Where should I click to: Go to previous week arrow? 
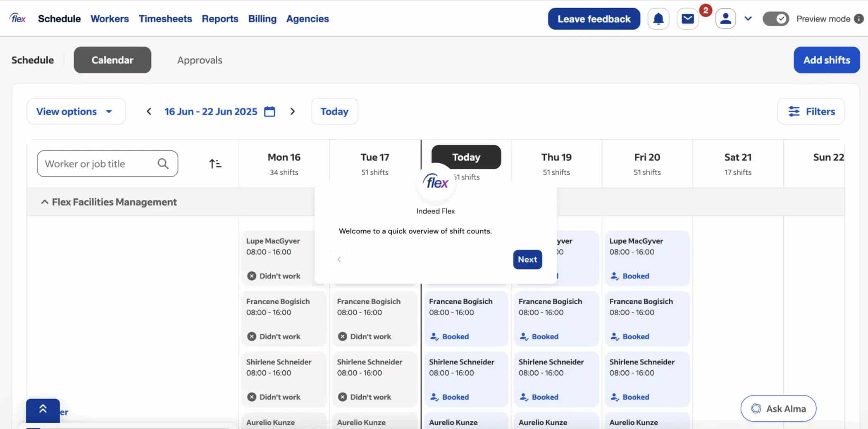(x=149, y=112)
